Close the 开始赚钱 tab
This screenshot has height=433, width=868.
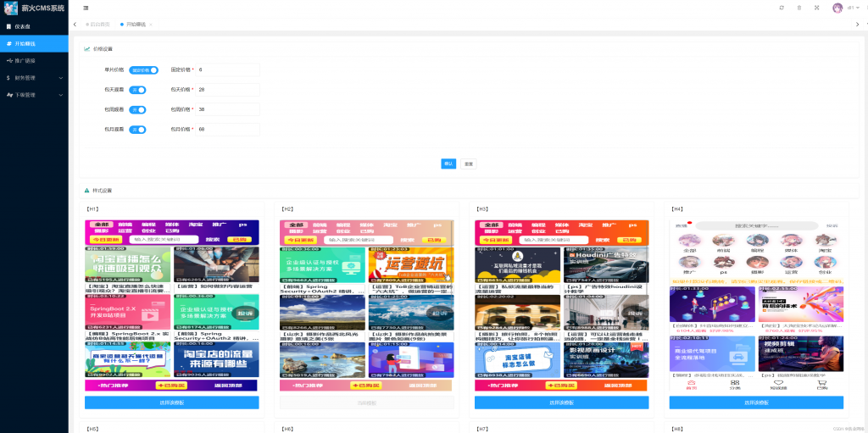[151, 25]
